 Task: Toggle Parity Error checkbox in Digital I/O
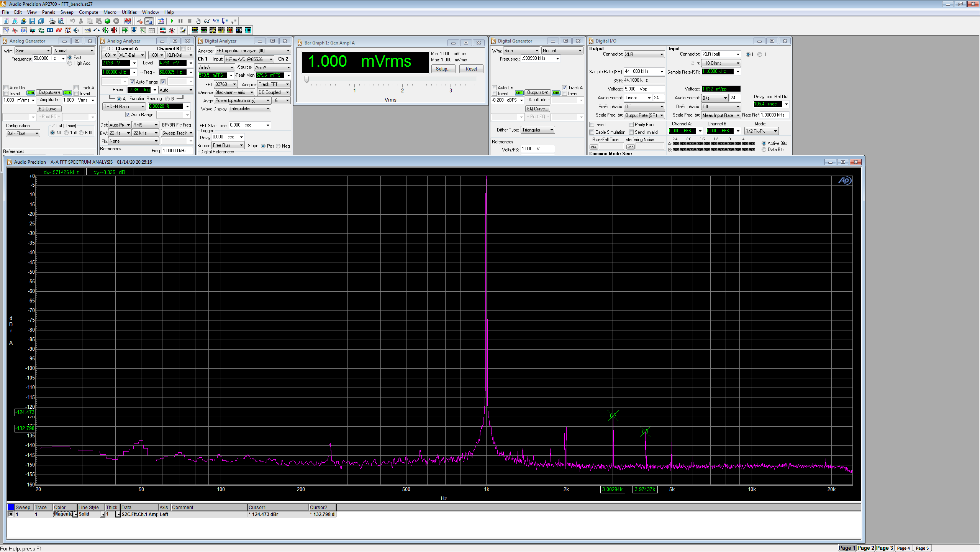click(631, 125)
